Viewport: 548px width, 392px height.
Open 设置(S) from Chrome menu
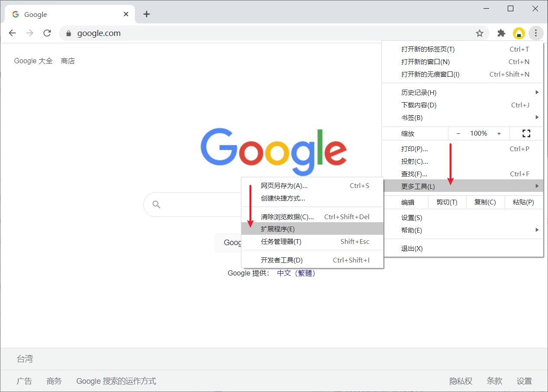click(x=463, y=218)
